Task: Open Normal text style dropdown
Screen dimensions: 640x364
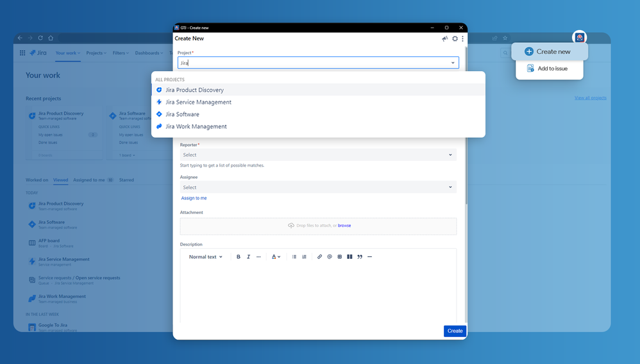Action: (206, 257)
